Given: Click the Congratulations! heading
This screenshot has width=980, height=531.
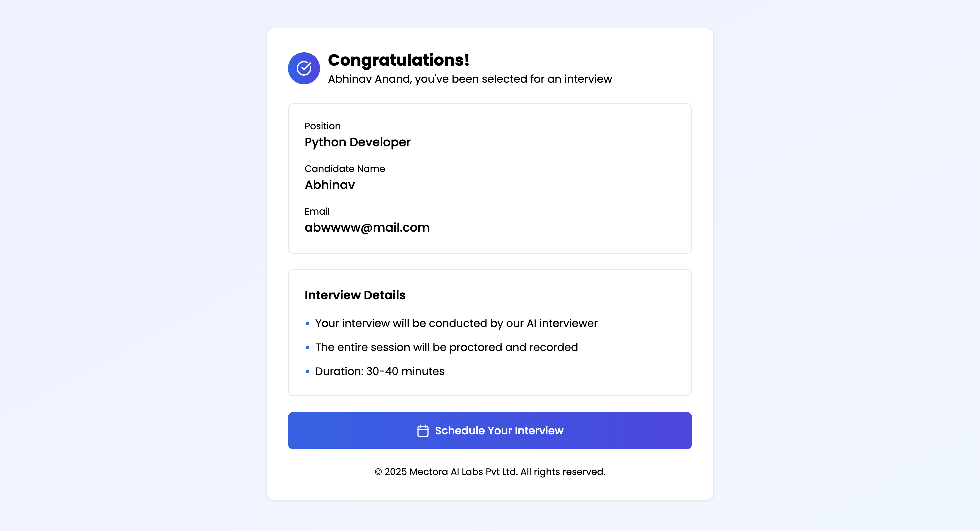Looking at the screenshot, I should [x=398, y=60].
